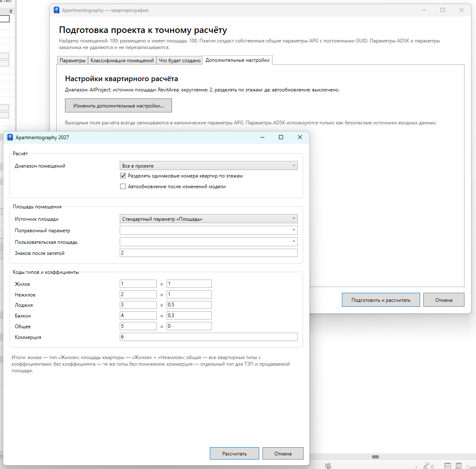Screen dimensions: 476x469
Task: Click the 'Настройки квартирного расчёта' heading
Action: [x=121, y=79]
